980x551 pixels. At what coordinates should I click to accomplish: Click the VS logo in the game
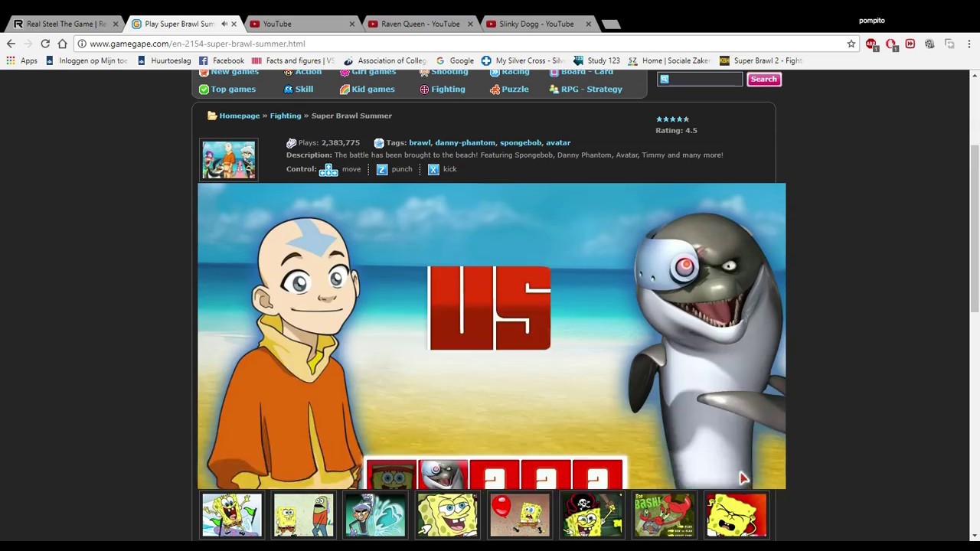490,308
